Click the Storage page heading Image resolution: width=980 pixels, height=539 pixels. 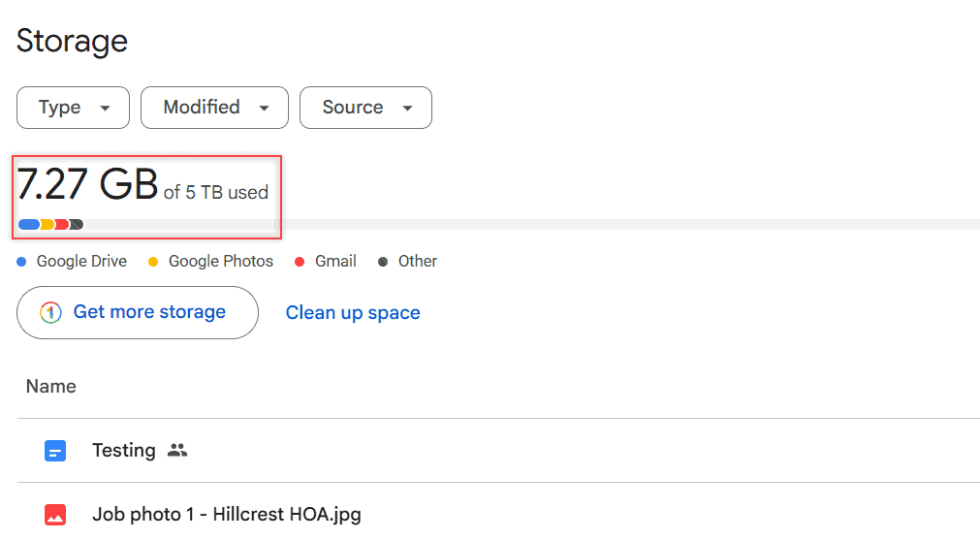pos(72,42)
